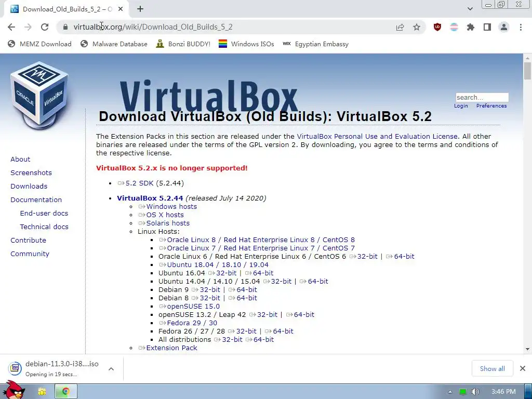
Task: Open the Downloads sidebar link
Action: pos(29,187)
